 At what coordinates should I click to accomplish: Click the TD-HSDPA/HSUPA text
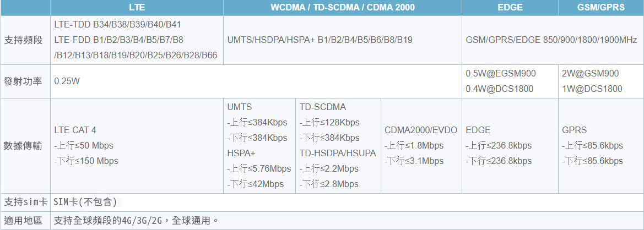point(338,153)
